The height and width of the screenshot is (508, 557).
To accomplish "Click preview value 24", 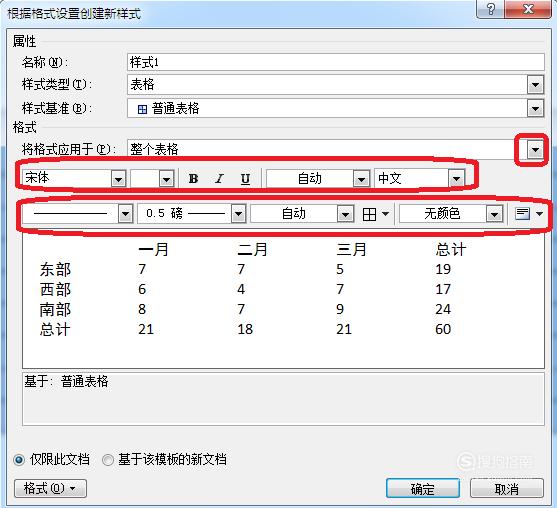I will 443,309.
